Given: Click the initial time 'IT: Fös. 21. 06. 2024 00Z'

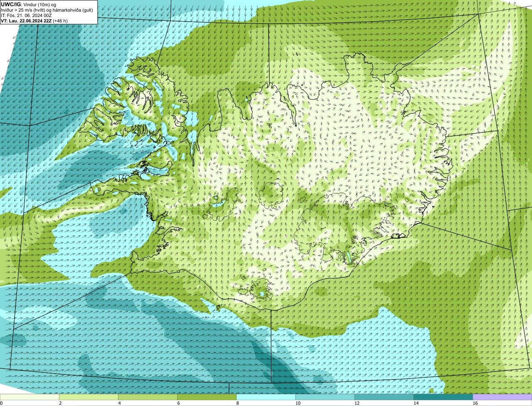Looking at the screenshot, I should [26, 15].
